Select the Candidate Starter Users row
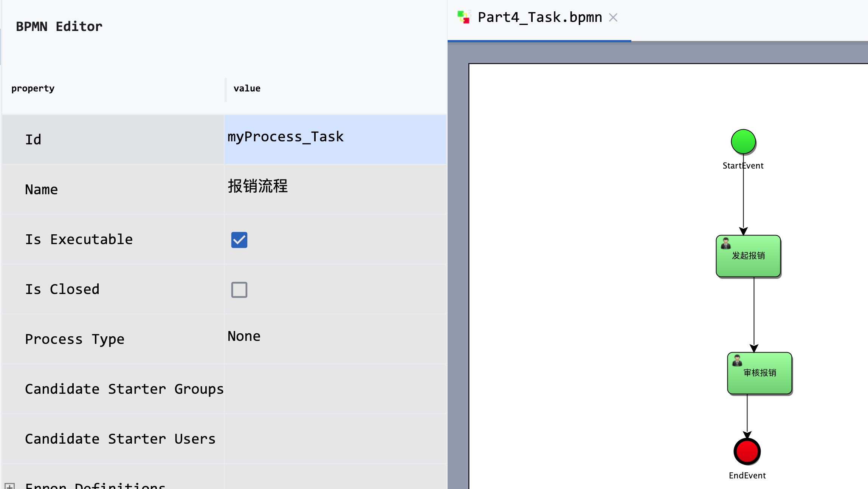 (x=120, y=439)
